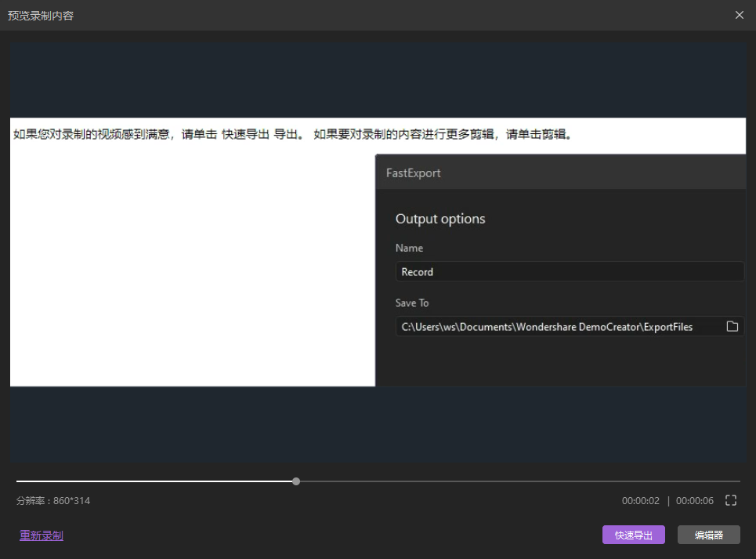This screenshot has width=756, height=559.
Task: Click the Name label above the Record field
Action: click(409, 248)
